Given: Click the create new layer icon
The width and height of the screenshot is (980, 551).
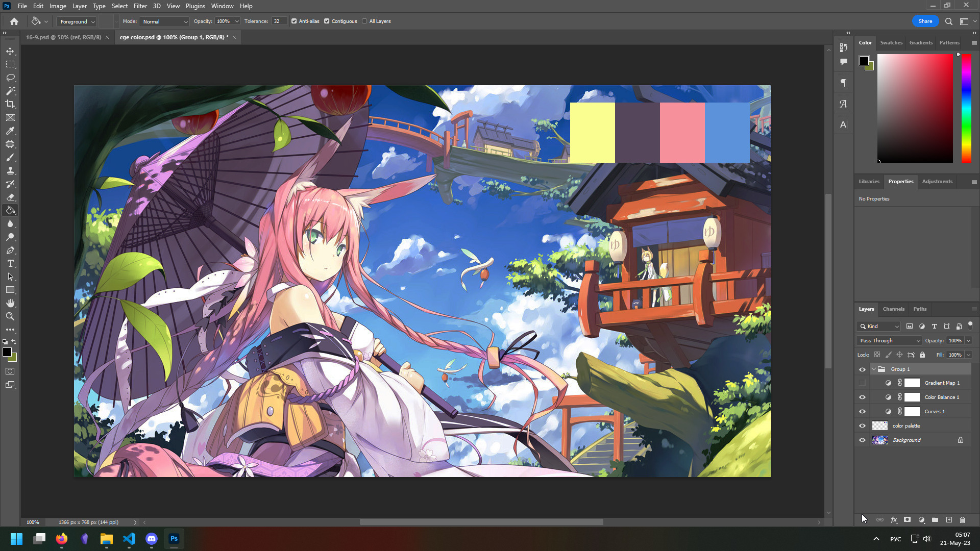Looking at the screenshot, I should [x=949, y=520].
